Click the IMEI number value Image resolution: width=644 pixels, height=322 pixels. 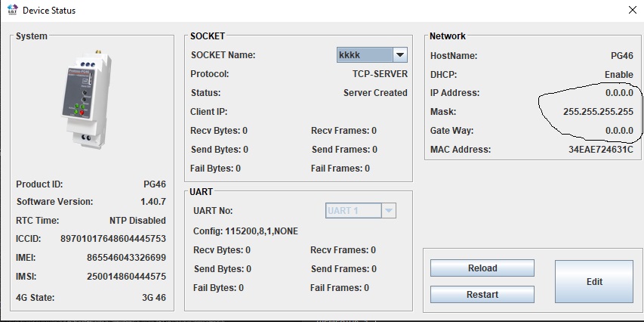click(126, 258)
